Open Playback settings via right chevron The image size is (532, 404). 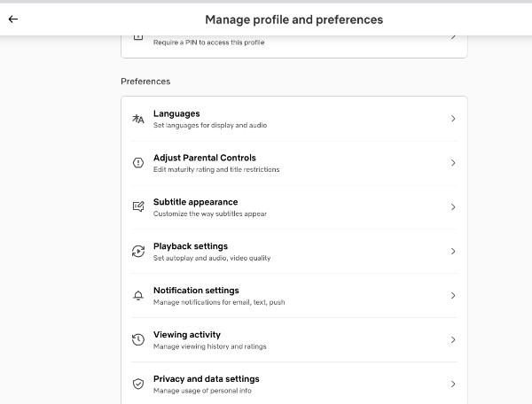click(x=453, y=251)
